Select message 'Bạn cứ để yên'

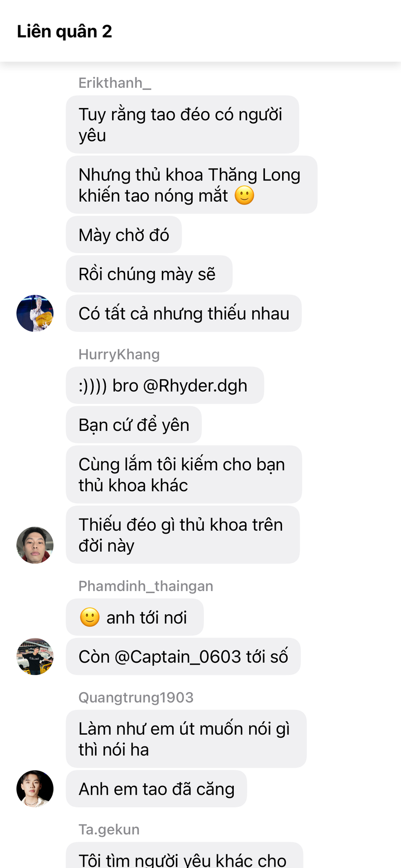(x=134, y=425)
